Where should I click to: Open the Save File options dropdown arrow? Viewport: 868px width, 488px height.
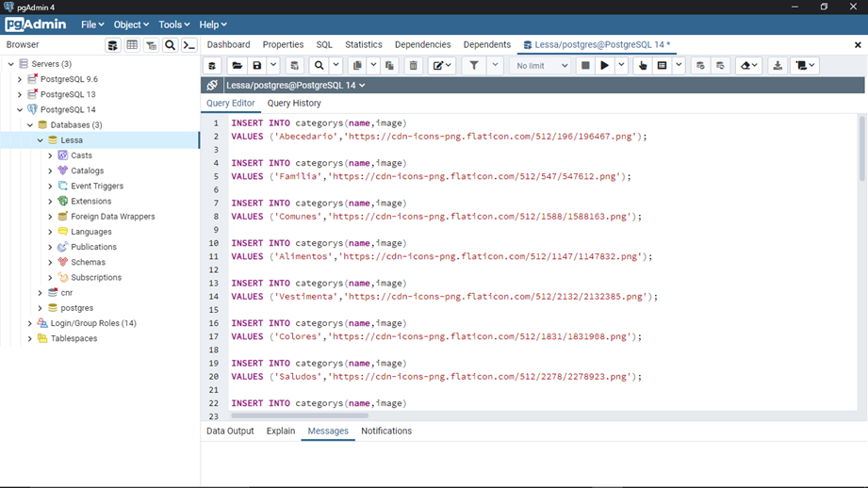(273, 66)
